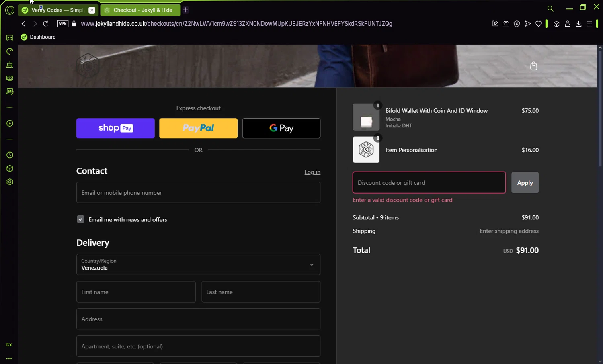This screenshot has height=364, width=603.
Task: Click the Bifold Wallet product thumbnail
Action: [x=366, y=117]
